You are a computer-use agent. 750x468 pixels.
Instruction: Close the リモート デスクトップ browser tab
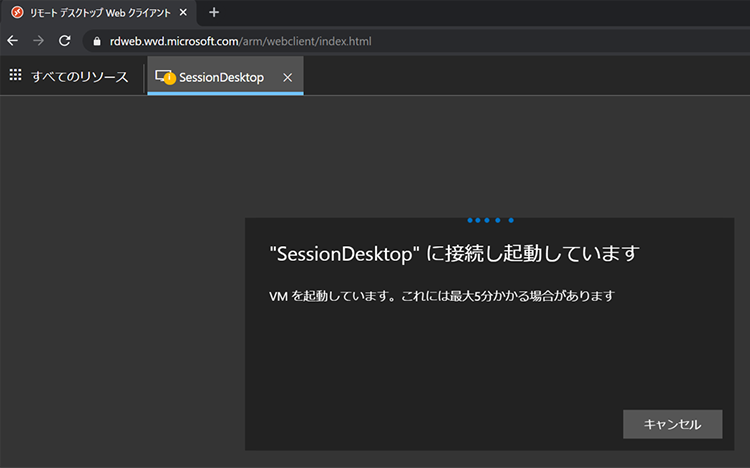[183, 12]
